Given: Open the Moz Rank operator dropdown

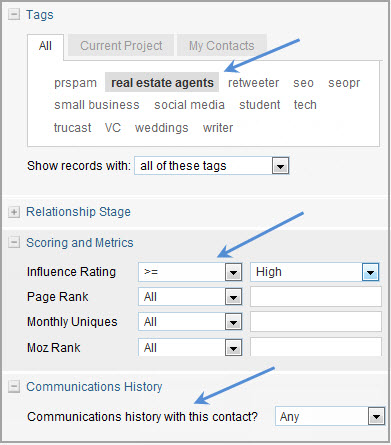Looking at the screenshot, I should click(190, 348).
